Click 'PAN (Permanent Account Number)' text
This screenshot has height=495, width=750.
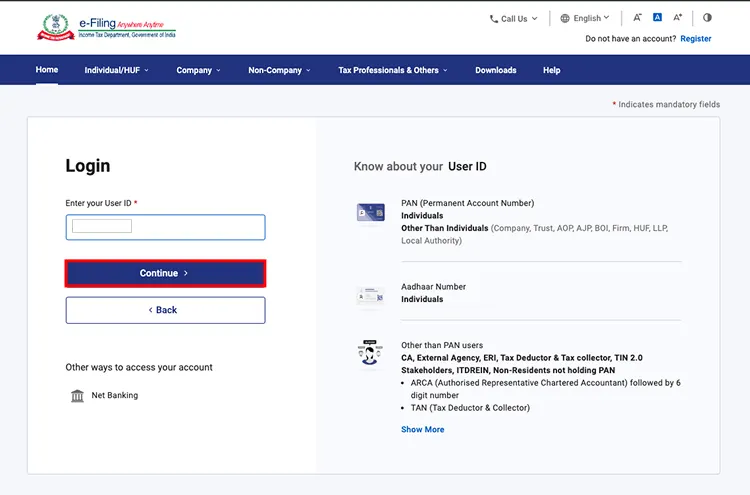pyautogui.click(x=467, y=203)
